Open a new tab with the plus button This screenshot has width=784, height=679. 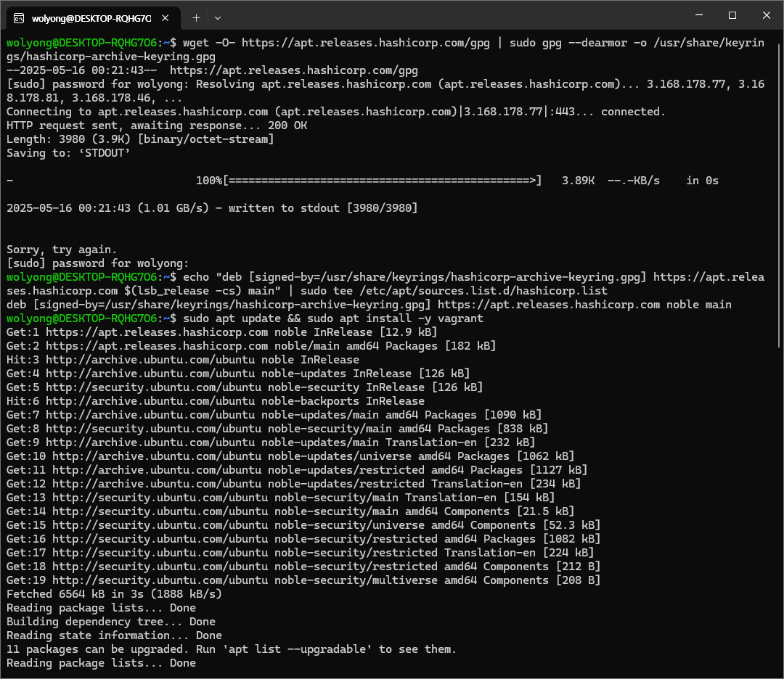[x=196, y=17]
